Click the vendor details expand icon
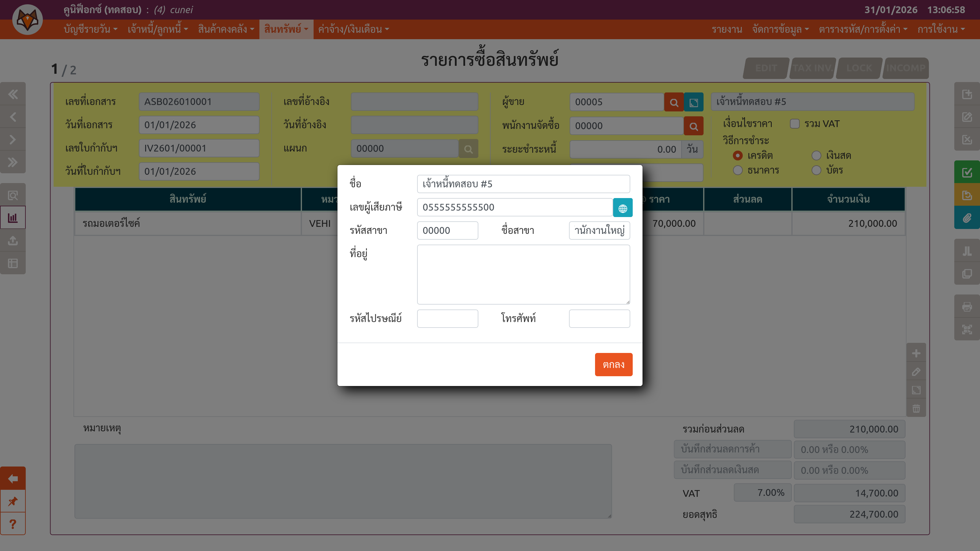Viewport: 980px width, 551px height. pyautogui.click(x=694, y=102)
